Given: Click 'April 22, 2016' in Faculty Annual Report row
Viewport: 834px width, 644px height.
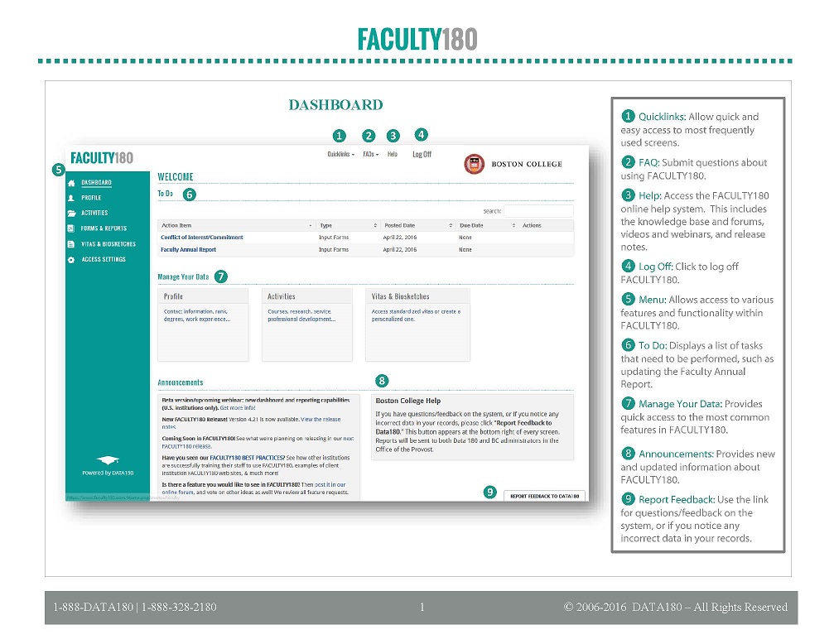Looking at the screenshot, I should pyautogui.click(x=399, y=249).
